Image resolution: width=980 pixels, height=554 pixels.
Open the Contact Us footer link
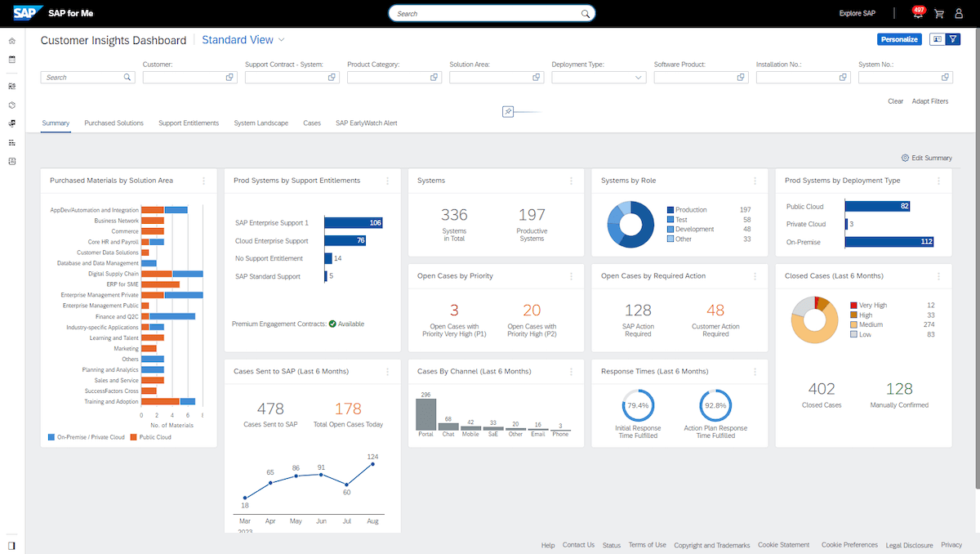pos(578,545)
